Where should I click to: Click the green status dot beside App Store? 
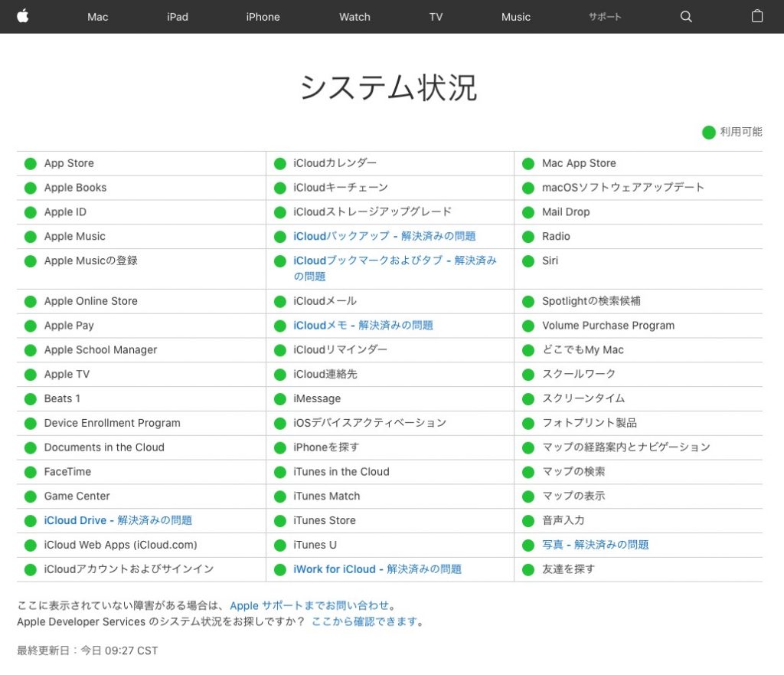coord(31,163)
